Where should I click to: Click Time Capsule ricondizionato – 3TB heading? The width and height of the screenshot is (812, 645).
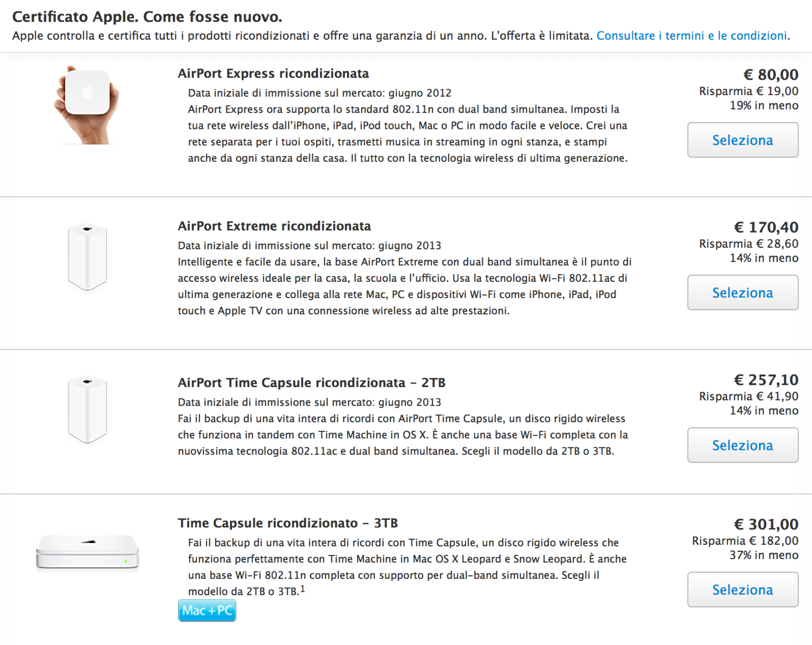[x=288, y=523]
